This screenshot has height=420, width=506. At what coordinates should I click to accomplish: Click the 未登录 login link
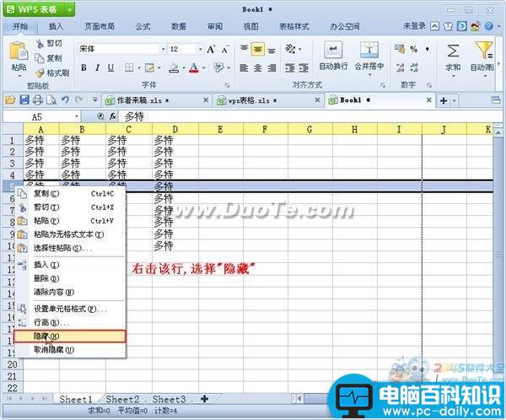click(x=414, y=26)
